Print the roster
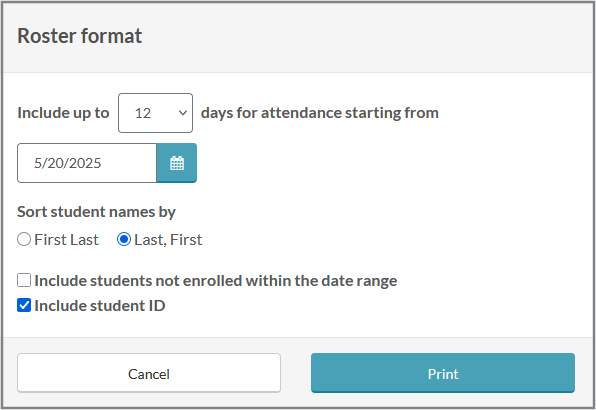The height and width of the screenshot is (410, 596). (443, 373)
